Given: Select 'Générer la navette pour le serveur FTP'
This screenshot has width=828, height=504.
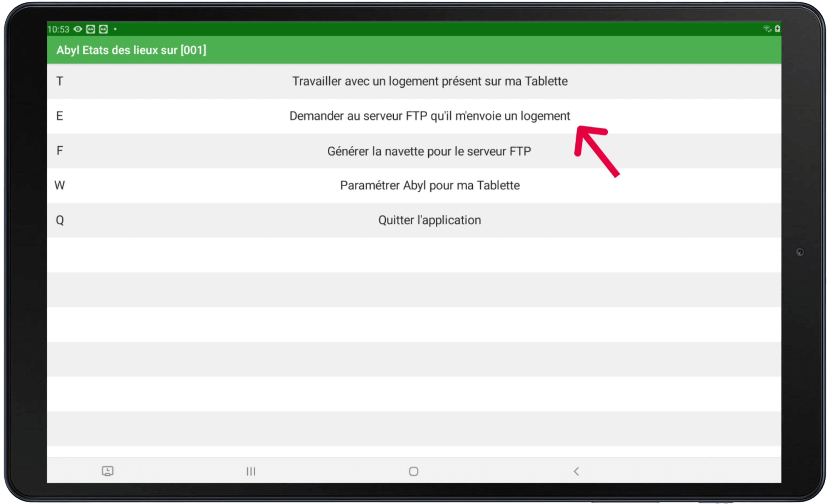Looking at the screenshot, I should (x=429, y=151).
